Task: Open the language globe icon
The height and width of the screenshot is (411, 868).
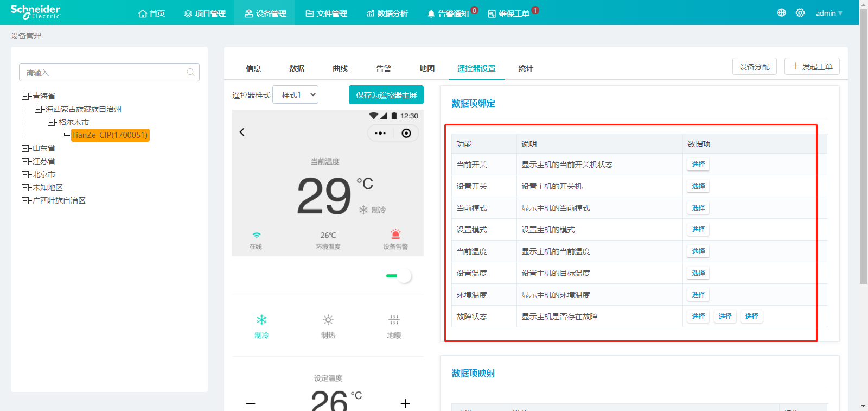Action: 781,12
